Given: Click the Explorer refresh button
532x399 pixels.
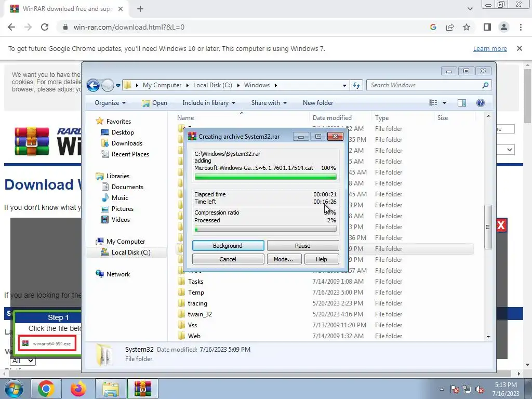Looking at the screenshot, I should click(356, 85).
